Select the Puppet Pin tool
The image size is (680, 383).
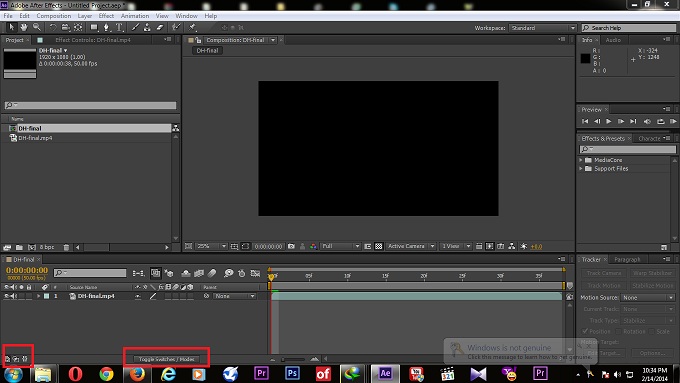point(192,27)
